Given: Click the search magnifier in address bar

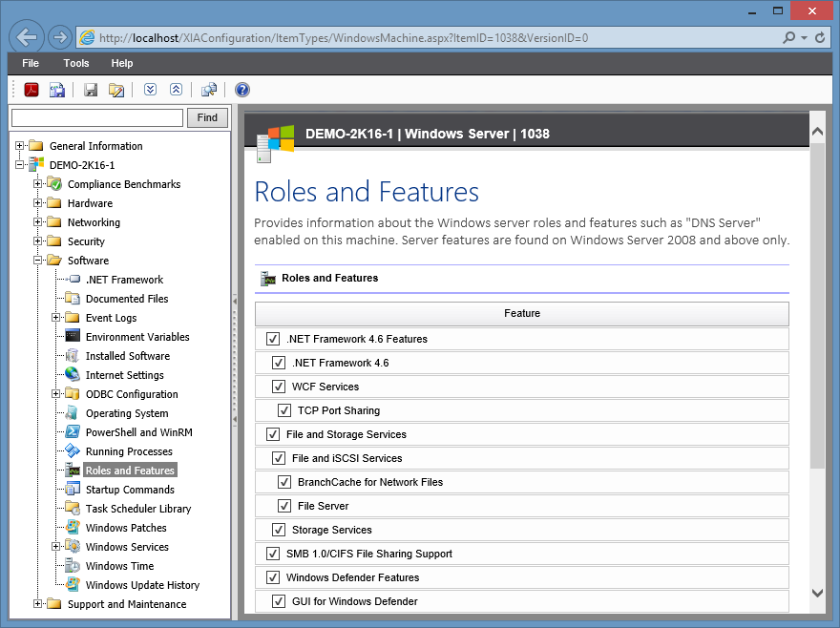Looking at the screenshot, I should (x=789, y=37).
